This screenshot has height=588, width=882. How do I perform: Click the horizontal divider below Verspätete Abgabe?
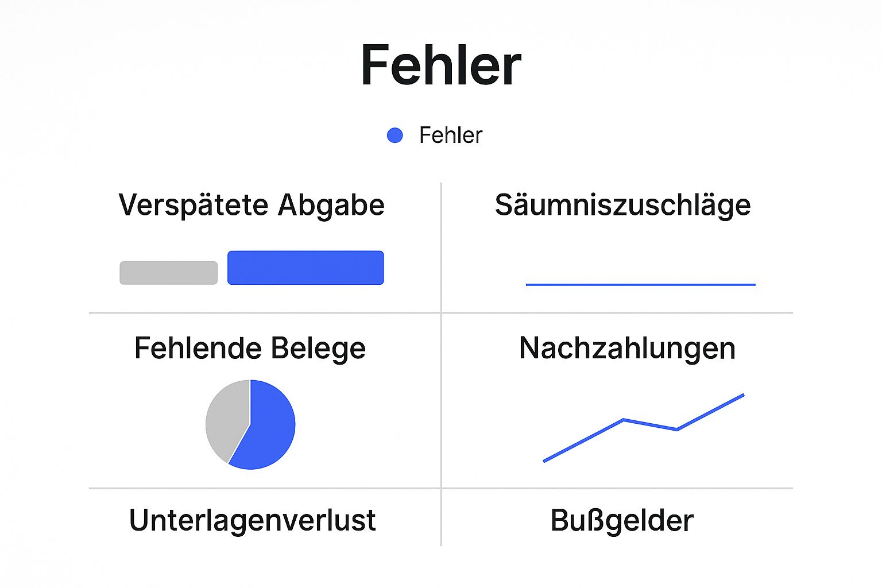(x=265, y=313)
